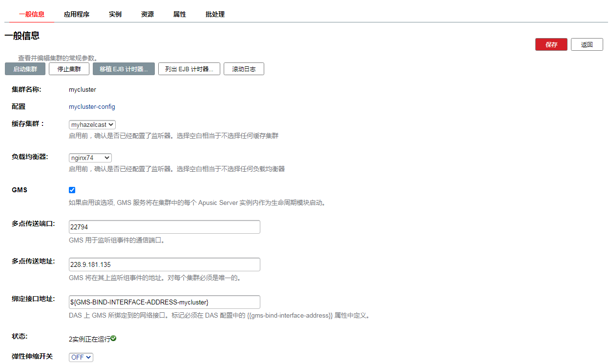
Task: Select the 属性 tab
Action: (180, 14)
